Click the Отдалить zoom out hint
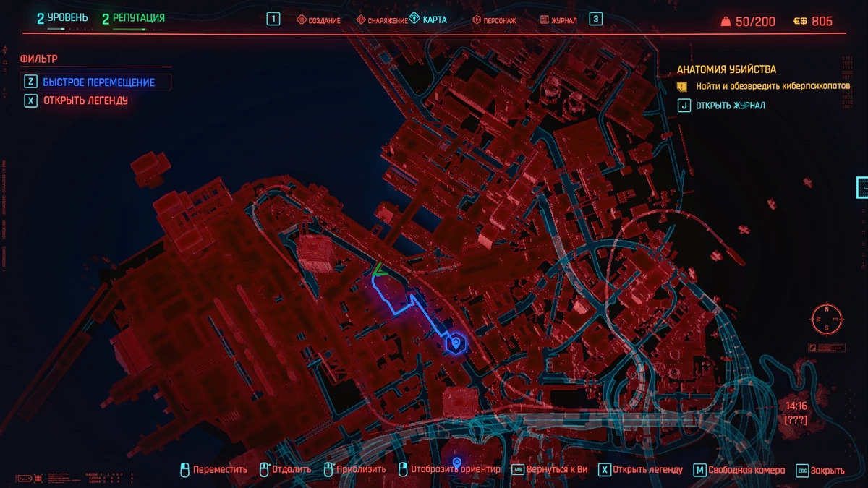 click(292, 470)
